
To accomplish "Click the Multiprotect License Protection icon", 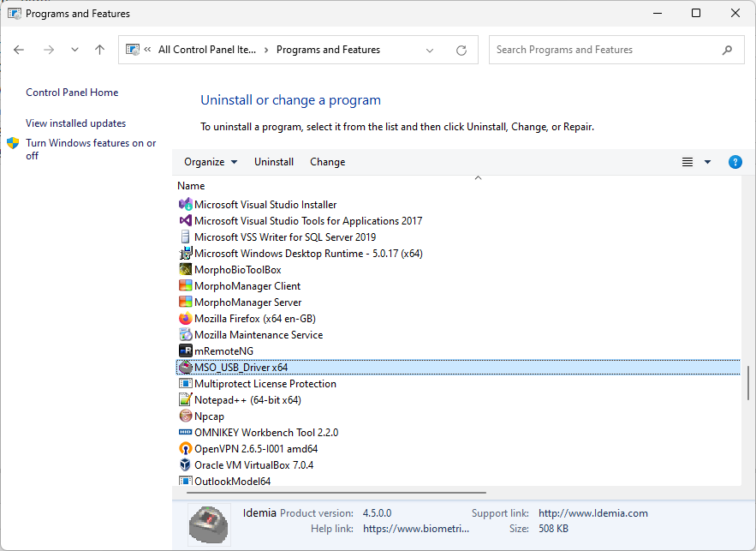I will (186, 384).
